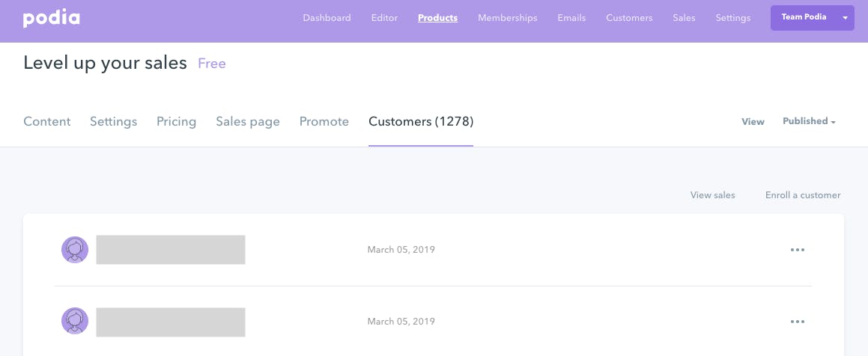Click the View product link
The width and height of the screenshot is (868, 356).
(753, 122)
